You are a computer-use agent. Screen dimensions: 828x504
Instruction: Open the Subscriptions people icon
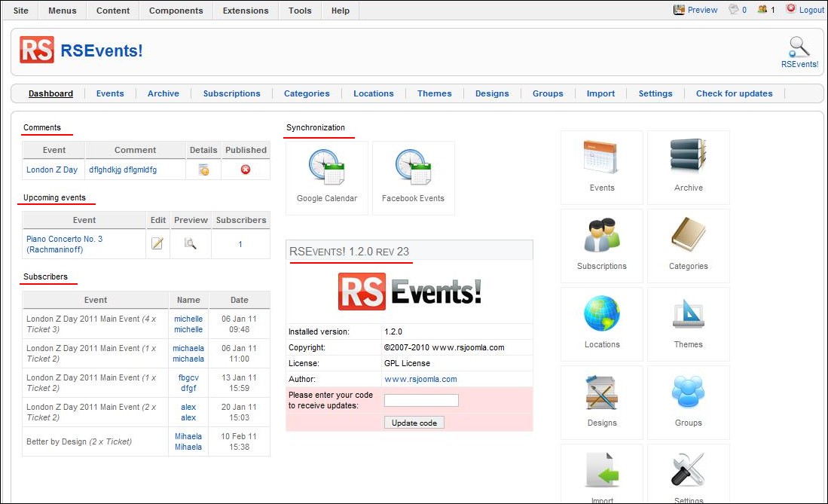click(601, 235)
